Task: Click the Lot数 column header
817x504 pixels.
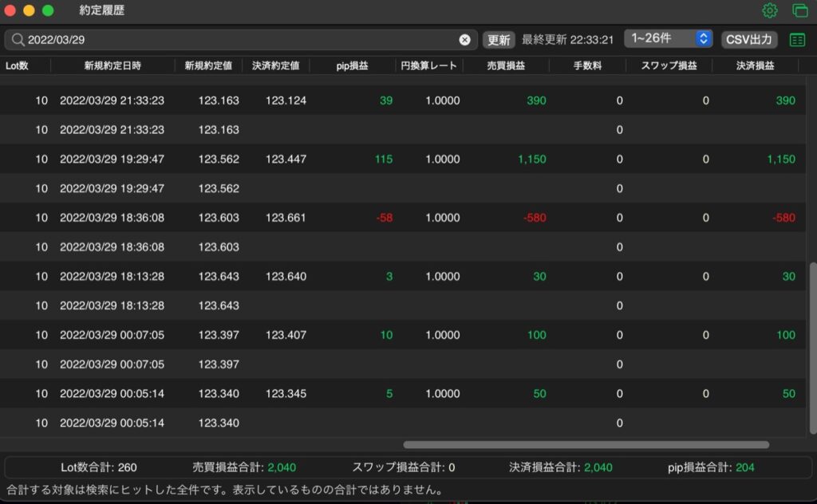Action: coord(17,65)
